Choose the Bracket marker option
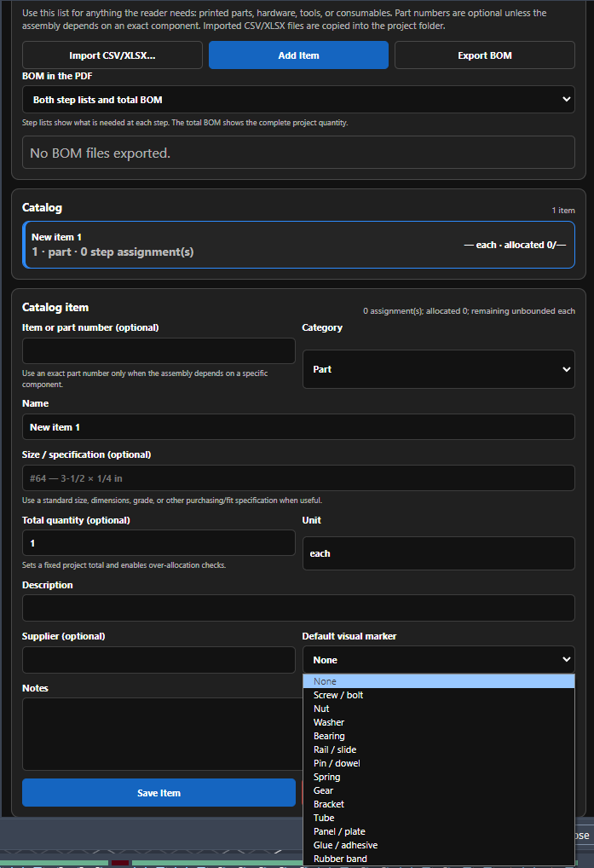Viewport: 594px width, 868px height. point(439,804)
